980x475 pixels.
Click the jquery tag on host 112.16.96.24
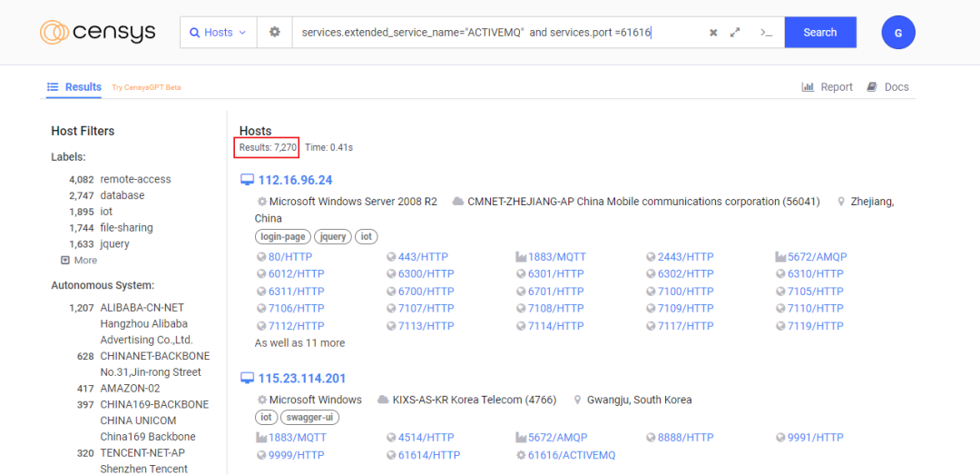coord(333,236)
